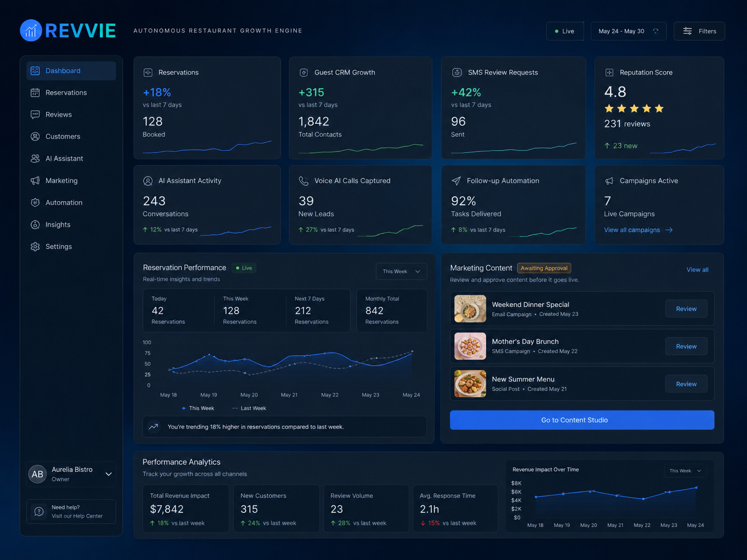
Task: Click the Guest CRM Growth card icon
Action: [304, 73]
